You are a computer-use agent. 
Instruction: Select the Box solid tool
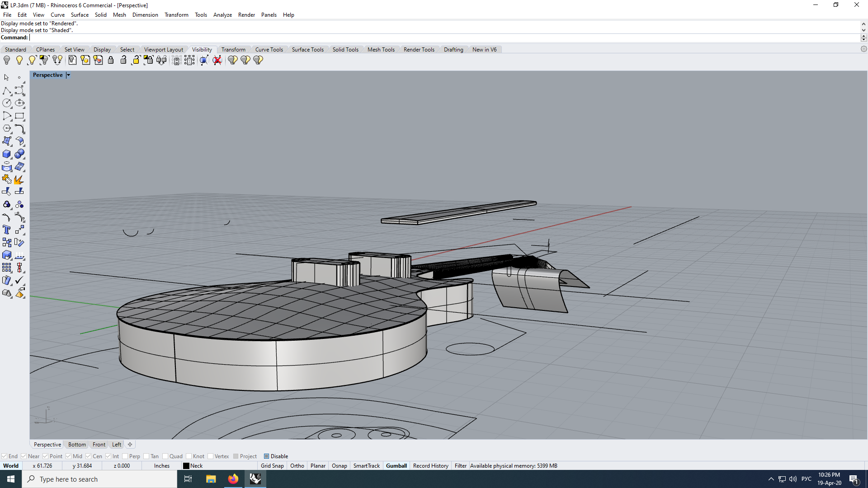(x=7, y=154)
